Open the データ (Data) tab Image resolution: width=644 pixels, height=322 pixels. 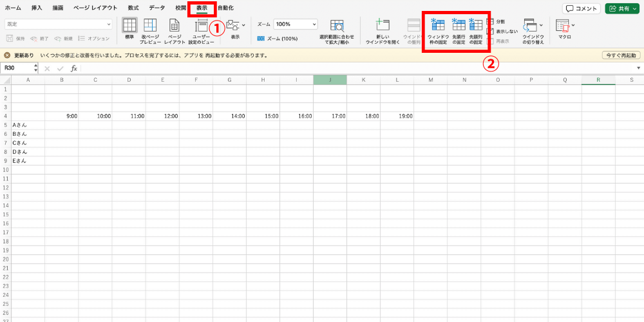(x=156, y=8)
